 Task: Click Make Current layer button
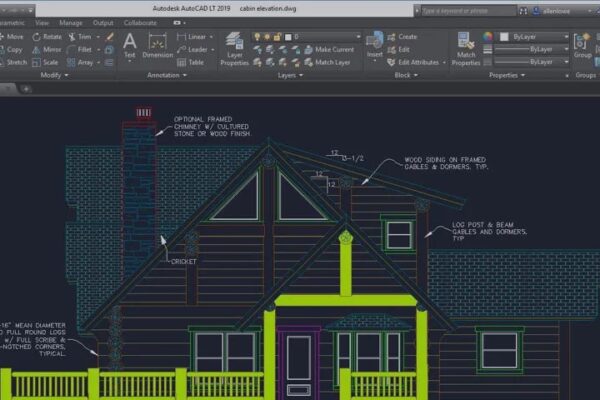point(329,49)
